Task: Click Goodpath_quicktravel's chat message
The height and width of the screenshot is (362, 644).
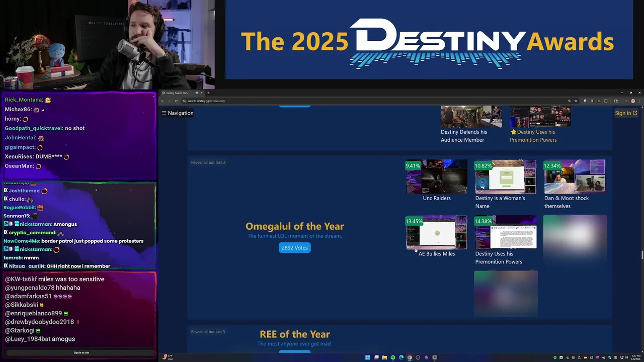Action: [45, 128]
